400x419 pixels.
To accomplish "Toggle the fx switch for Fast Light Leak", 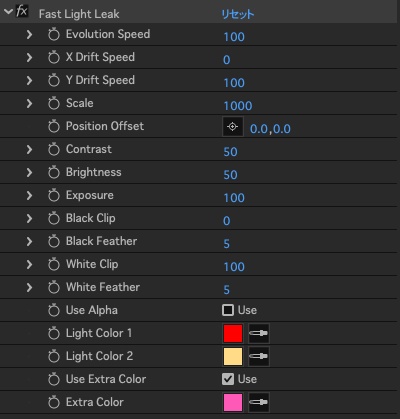I will click(22, 12).
